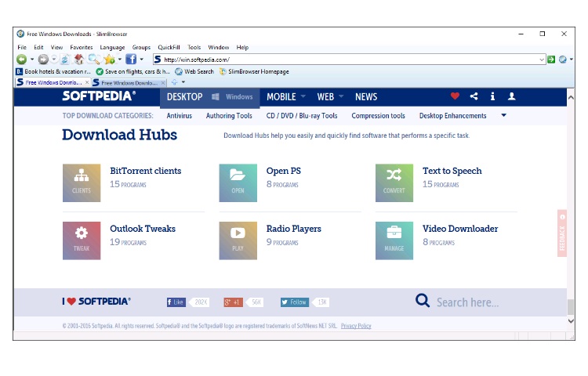Open the Text to Speech convert tile

[x=394, y=183]
